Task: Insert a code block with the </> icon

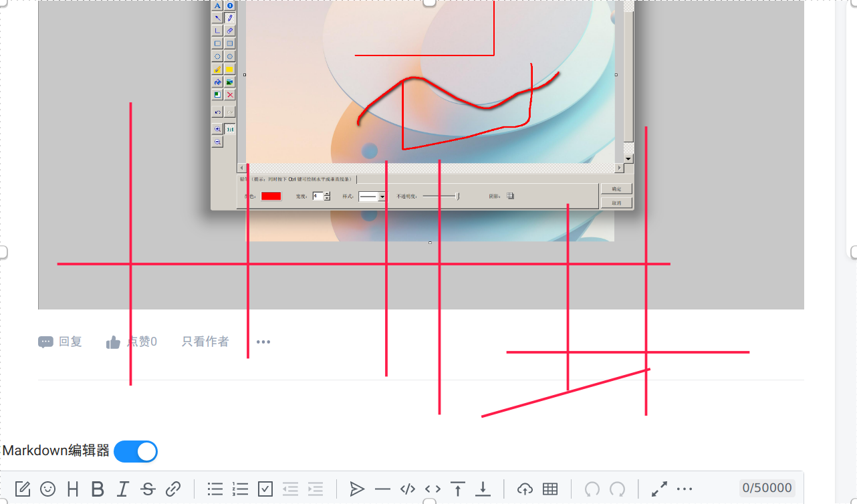Action: click(x=408, y=489)
